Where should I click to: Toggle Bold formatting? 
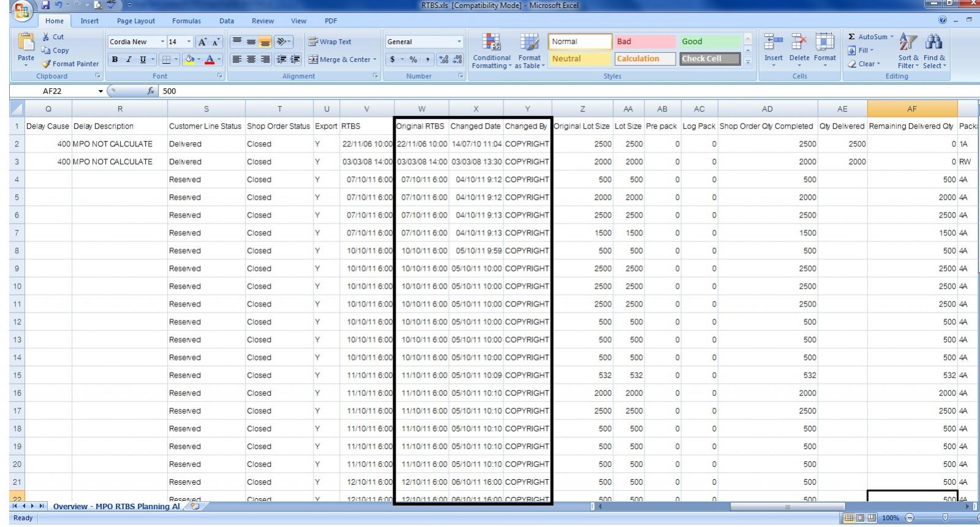[115, 59]
